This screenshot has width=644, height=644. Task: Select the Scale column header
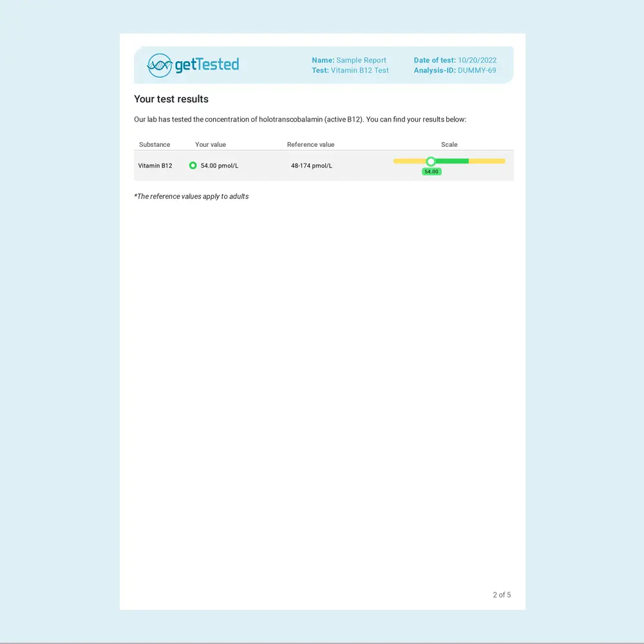pos(450,145)
